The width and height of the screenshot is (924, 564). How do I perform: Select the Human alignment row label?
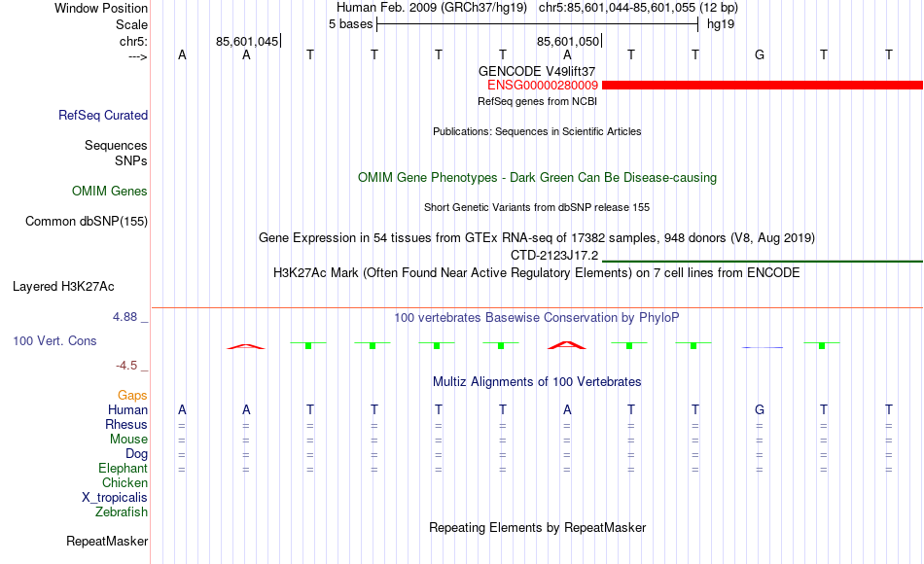coord(127,410)
